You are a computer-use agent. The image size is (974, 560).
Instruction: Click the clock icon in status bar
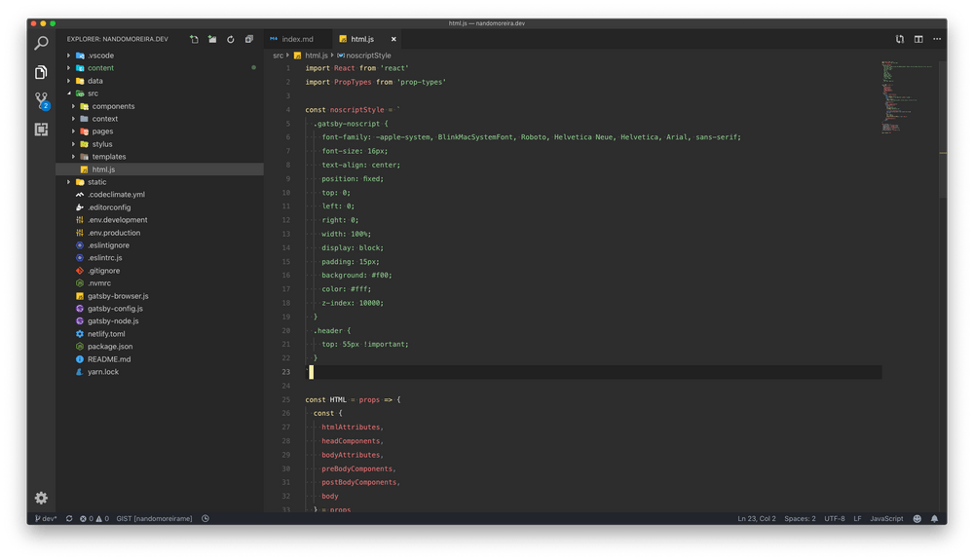pos(205,518)
